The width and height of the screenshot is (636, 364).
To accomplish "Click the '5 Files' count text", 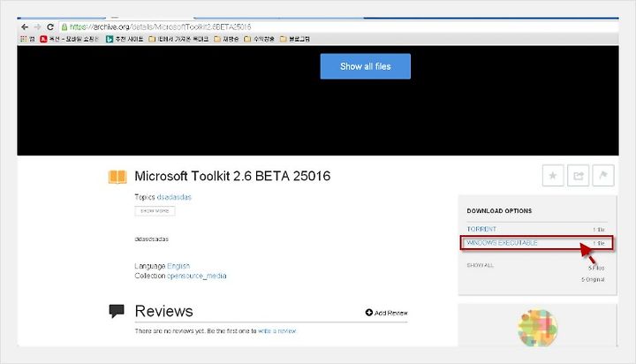I will [596, 269].
